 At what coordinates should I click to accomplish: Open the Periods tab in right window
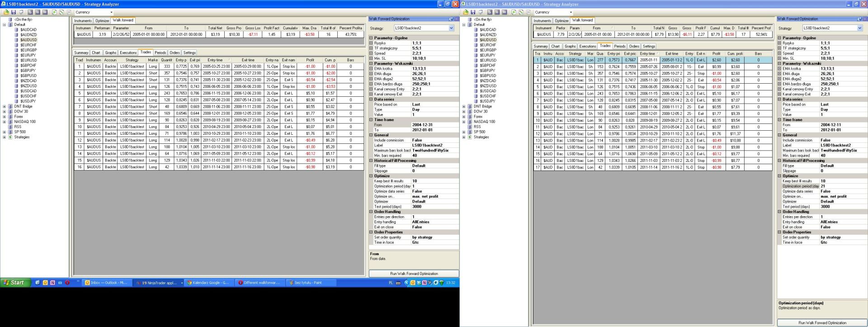point(620,46)
